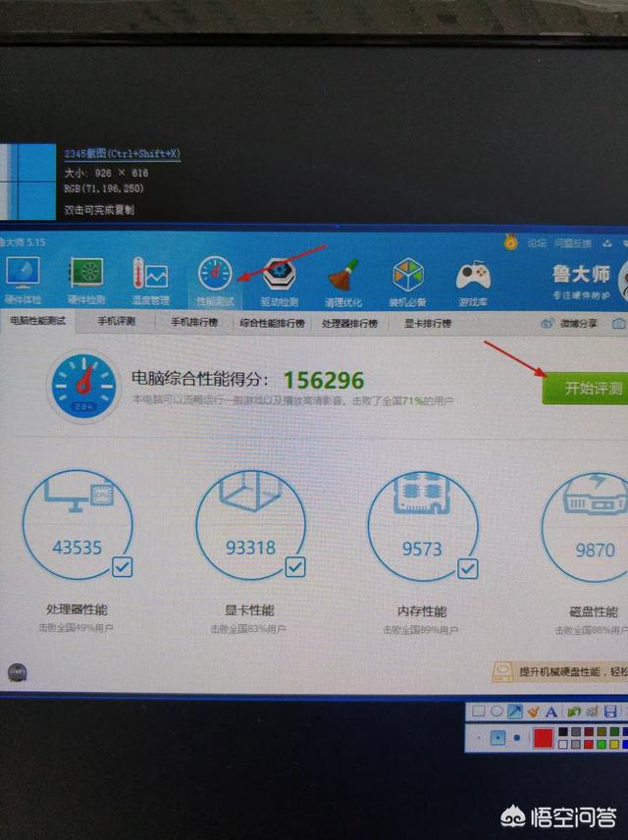Click 微博分享 share link
628x840 pixels.
(578, 324)
